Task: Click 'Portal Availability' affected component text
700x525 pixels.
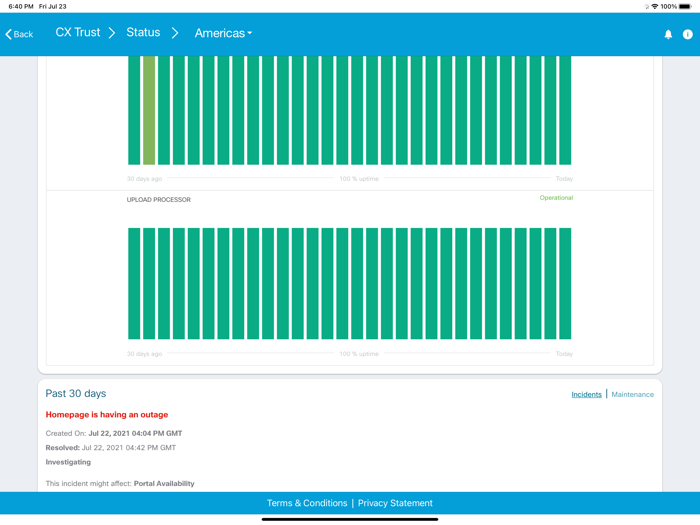Action: [x=164, y=483]
